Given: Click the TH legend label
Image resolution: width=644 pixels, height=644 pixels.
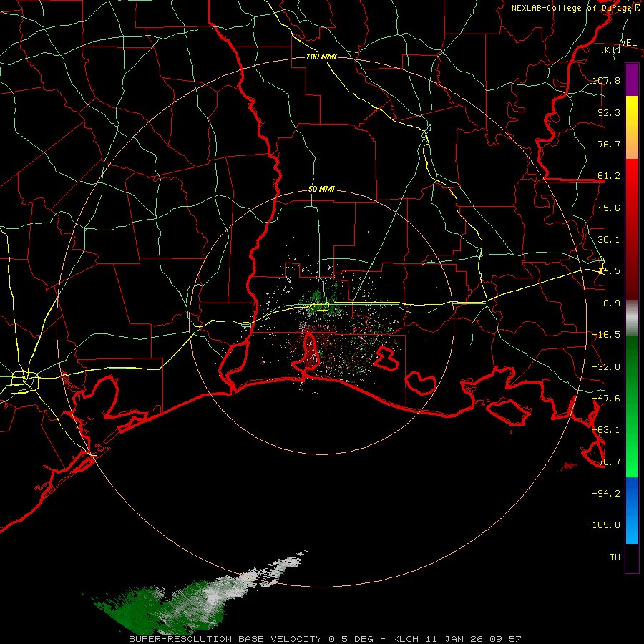Looking at the screenshot, I should coord(615,557).
